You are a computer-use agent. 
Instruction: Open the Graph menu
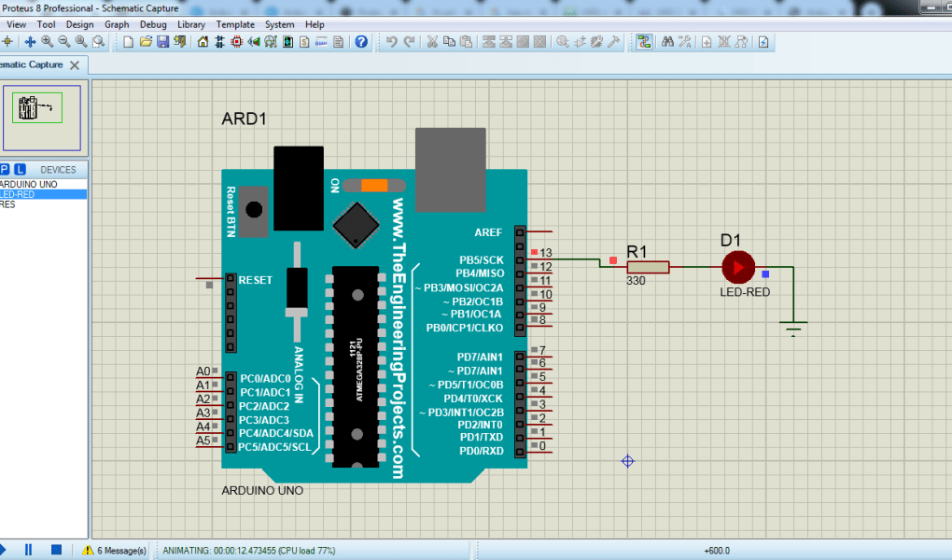(117, 24)
